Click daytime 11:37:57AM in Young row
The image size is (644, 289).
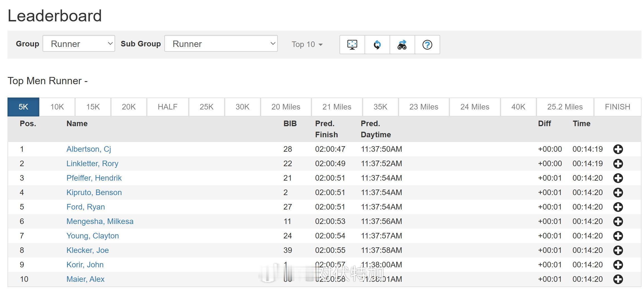tap(382, 236)
